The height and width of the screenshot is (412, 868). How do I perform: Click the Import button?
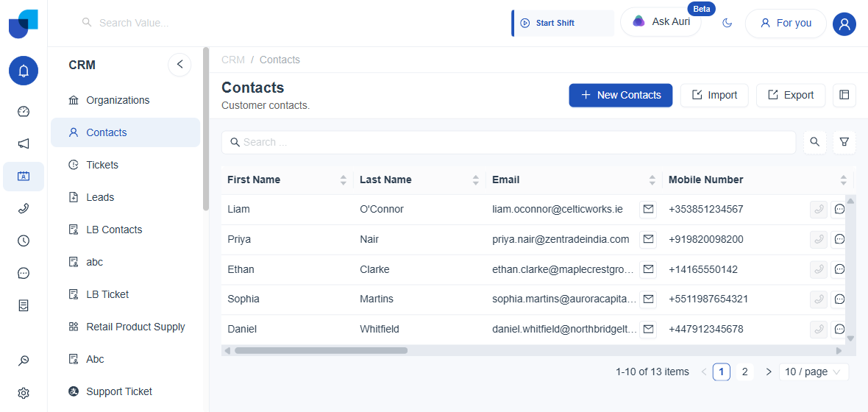pos(715,95)
